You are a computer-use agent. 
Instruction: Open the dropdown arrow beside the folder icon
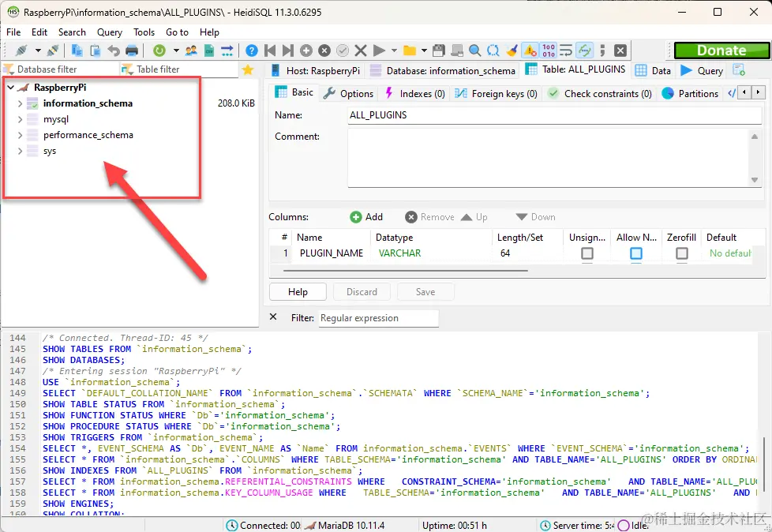coord(424,51)
